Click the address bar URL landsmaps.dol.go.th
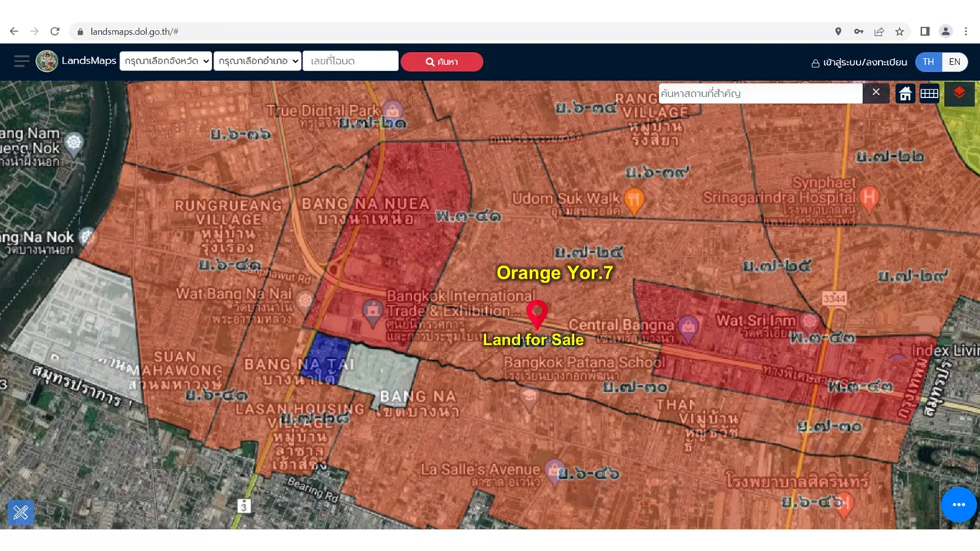Screen dimensions: 980x551 pos(134,31)
